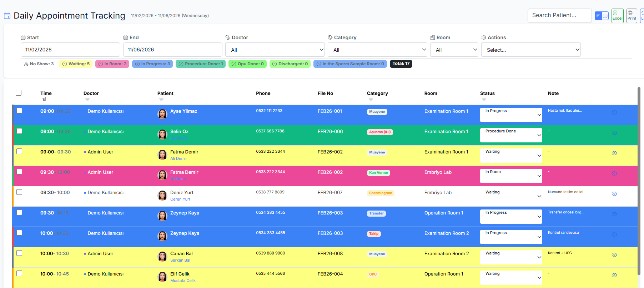Switch to the calendar view icon
644x288 pixels.
tap(605, 16)
